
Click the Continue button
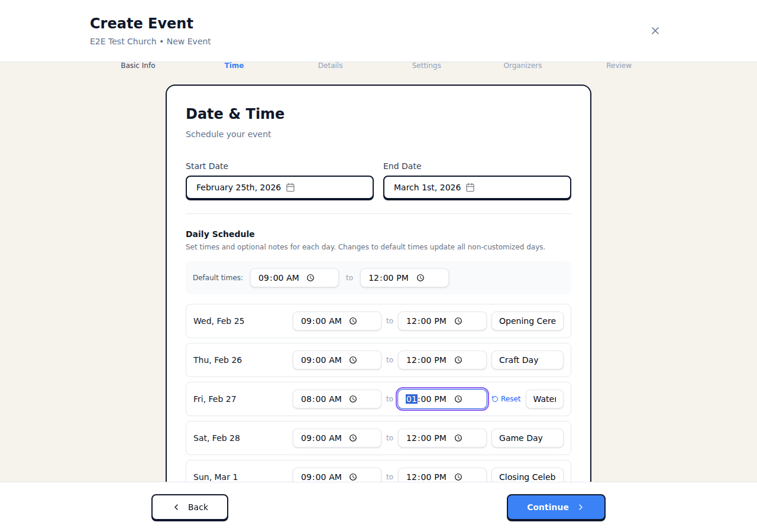coord(555,507)
